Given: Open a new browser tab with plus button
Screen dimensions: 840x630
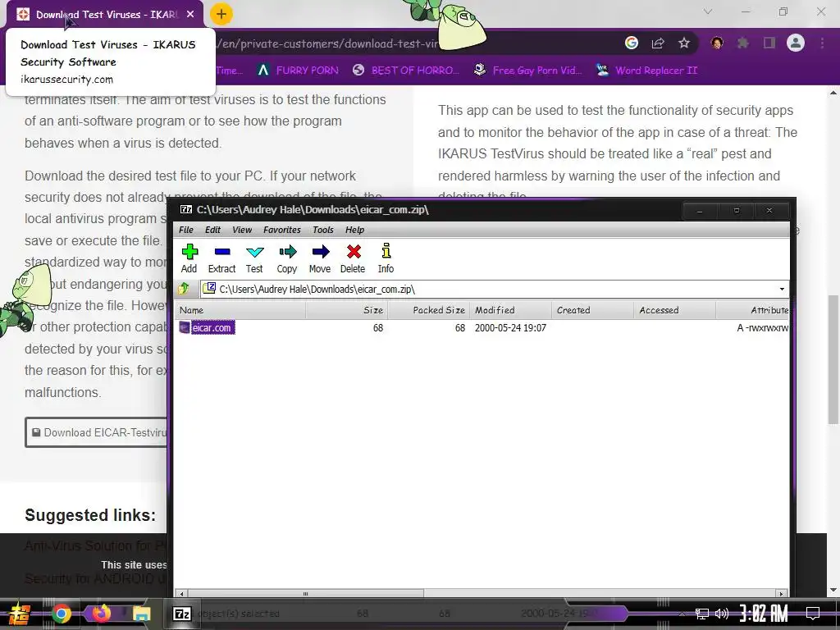Looking at the screenshot, I should (x=221, y=15).
